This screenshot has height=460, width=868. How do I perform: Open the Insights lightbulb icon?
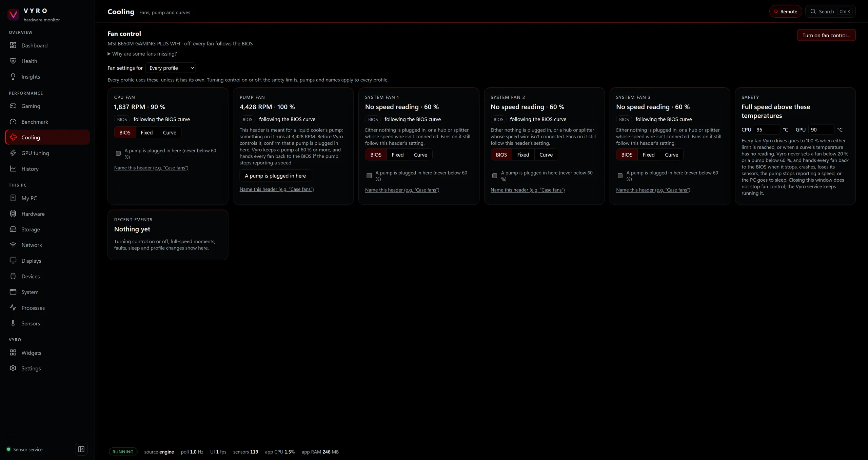coord(13,76)
